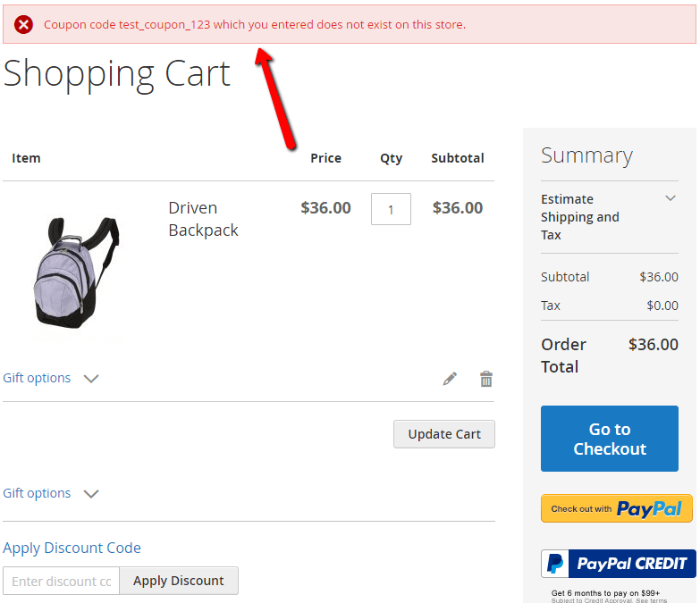Focus the Enter discount code field
700x603 pixels.
click(x=61, y=581)
